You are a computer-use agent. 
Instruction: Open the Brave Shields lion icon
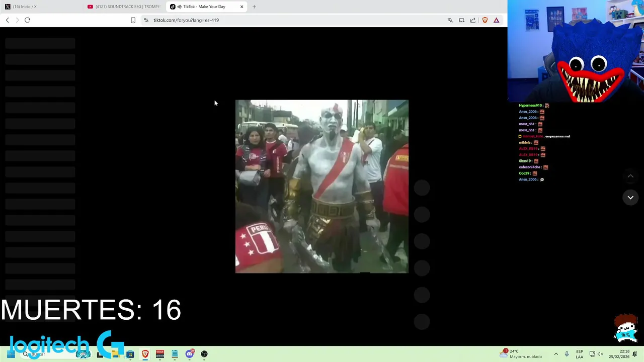(x=485, y=20)
